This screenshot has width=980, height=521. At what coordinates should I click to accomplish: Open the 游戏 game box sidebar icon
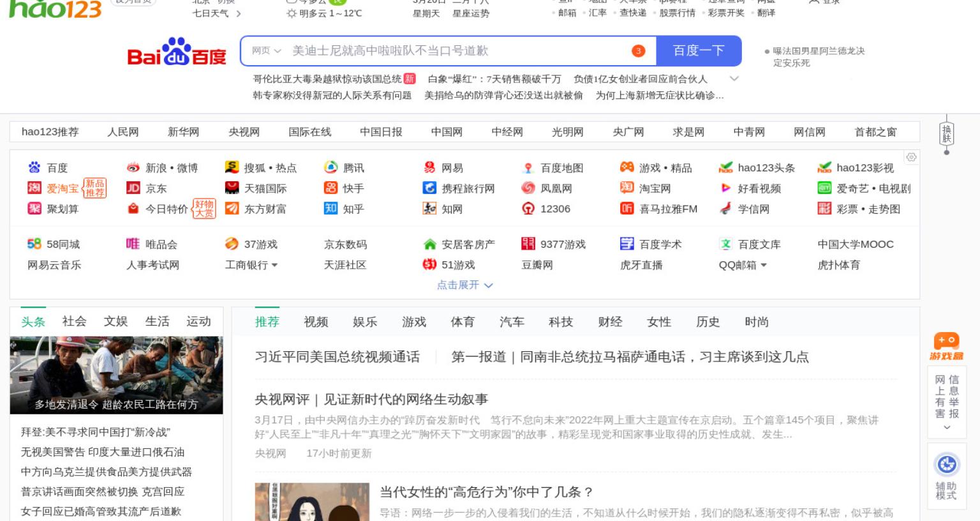coord(946,347)
